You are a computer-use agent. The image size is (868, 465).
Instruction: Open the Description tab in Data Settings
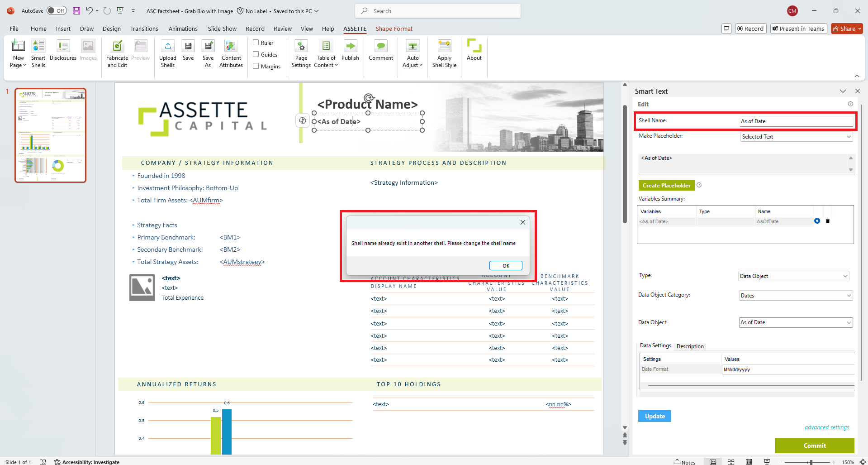(x=690, y=346)
